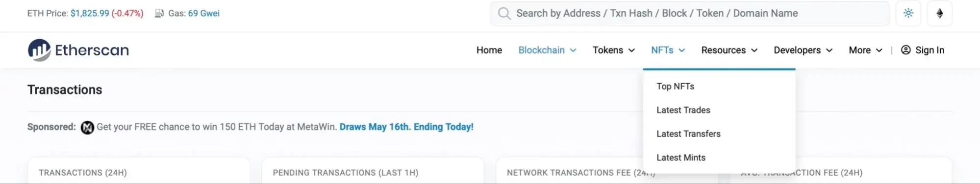Click the gas pump icon

pyautogui.click(x=159, y=13)
